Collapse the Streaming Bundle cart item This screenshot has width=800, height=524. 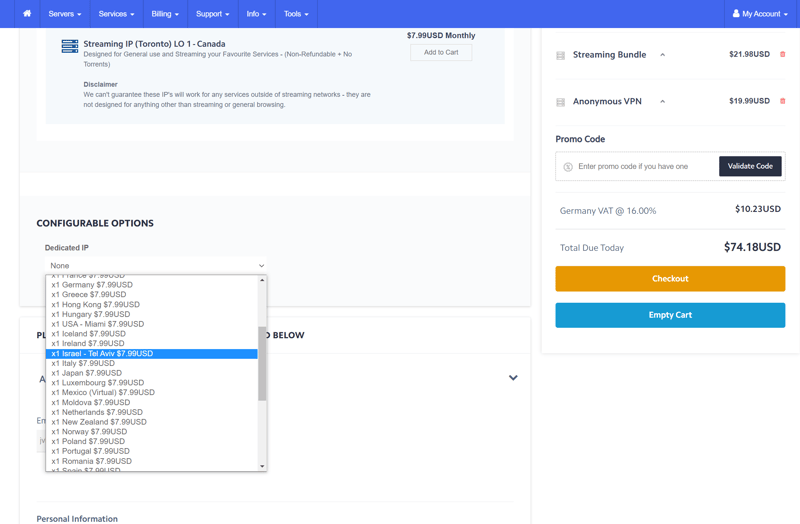pyautogui.click(x=662, y=55)
